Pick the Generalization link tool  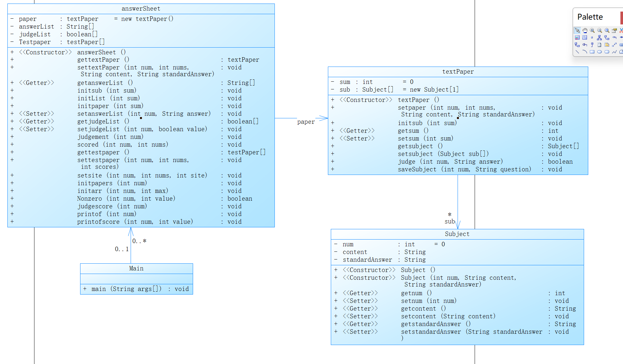[599, 38]
